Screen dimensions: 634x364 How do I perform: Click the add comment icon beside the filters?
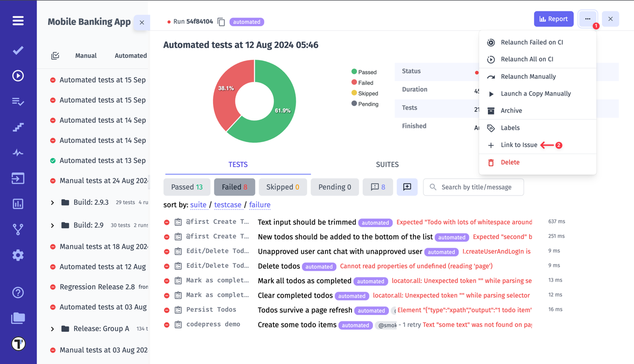[x=407, y=187]
